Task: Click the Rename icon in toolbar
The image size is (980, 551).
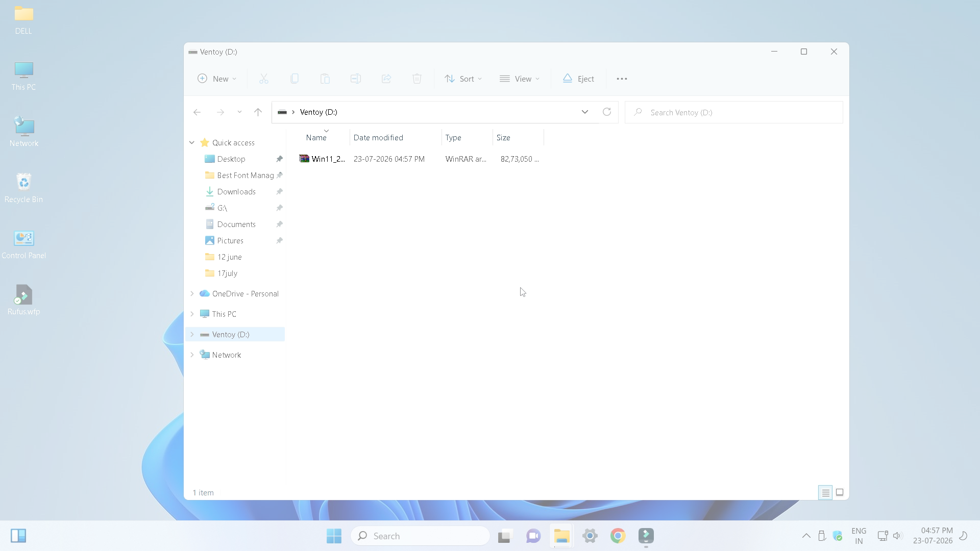Action: click(356, 79)
